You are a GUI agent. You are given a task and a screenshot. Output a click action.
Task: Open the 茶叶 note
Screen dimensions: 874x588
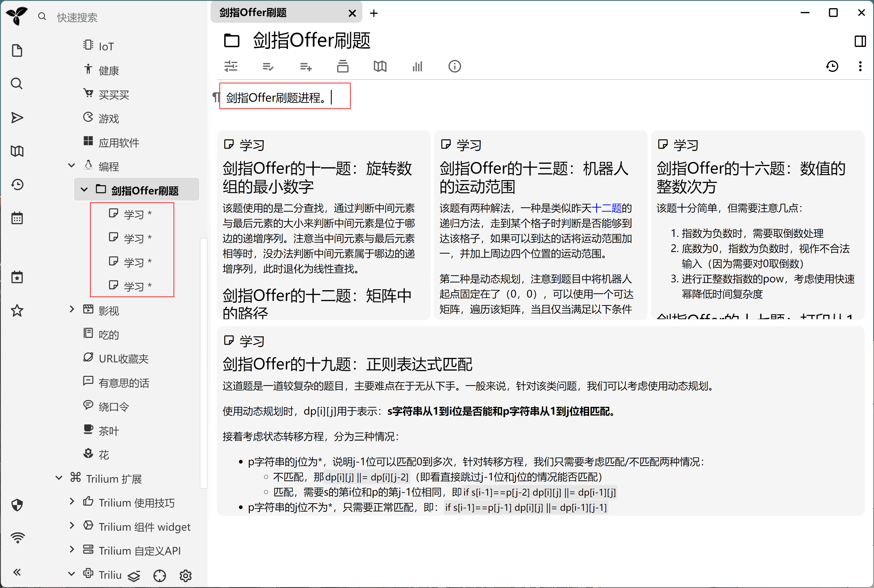tap(109, 431)
